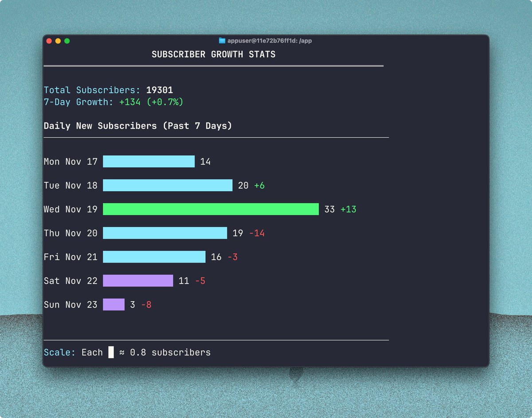Image resolution: width=532 pixels, height=418 pixels.
Task: Click the Fri Nov 21 blue bar
Action: [154, 257]
